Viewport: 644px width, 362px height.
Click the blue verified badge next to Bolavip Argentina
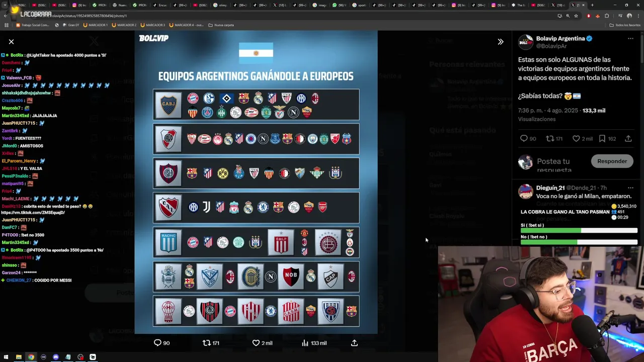589,39
